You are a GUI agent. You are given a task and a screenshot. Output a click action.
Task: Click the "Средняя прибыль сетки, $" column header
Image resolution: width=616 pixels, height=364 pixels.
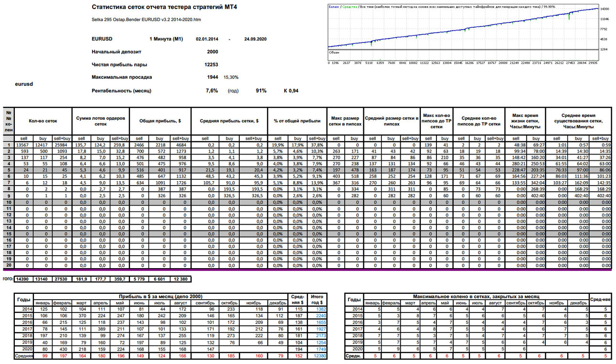coord(229,121)
